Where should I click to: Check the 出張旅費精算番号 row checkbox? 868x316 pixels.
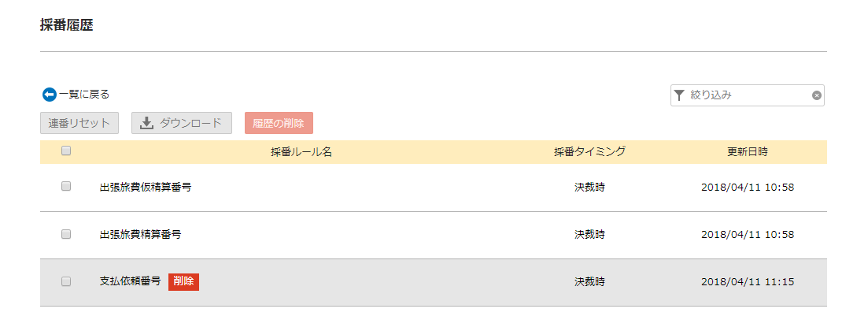(66, 235)
